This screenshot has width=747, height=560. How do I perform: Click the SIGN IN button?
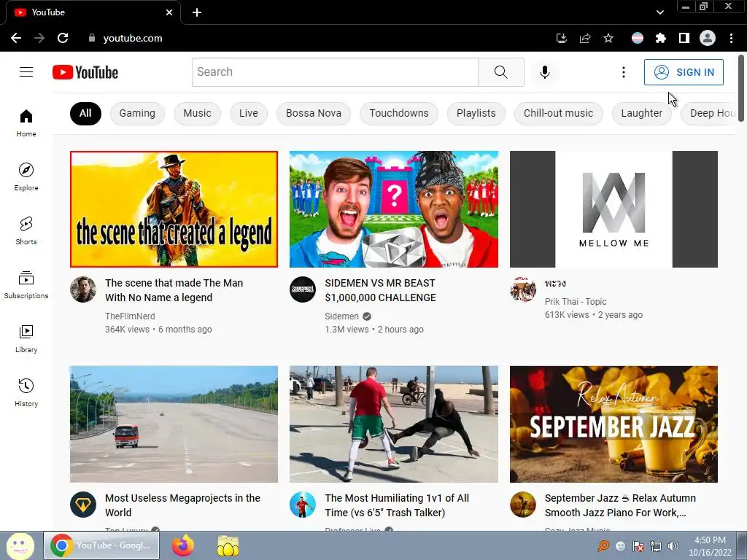tap(684, 72)
